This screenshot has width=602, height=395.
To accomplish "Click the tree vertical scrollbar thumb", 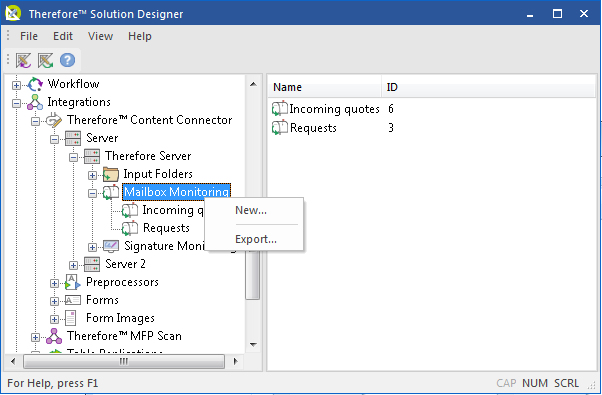I will 252,274.
